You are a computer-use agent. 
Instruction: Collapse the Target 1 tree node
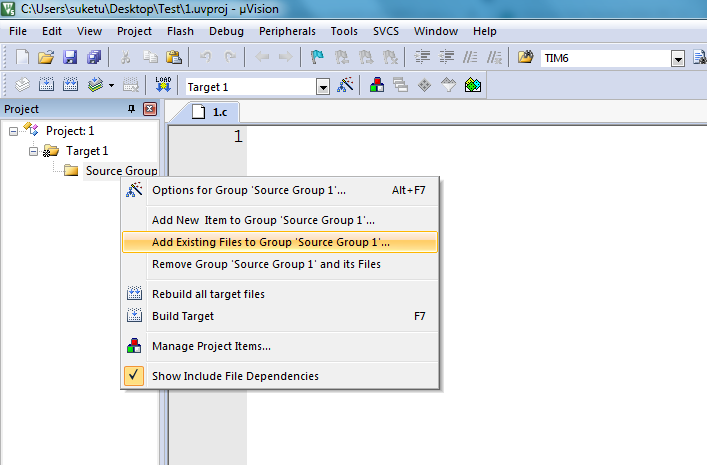(33, 151)
